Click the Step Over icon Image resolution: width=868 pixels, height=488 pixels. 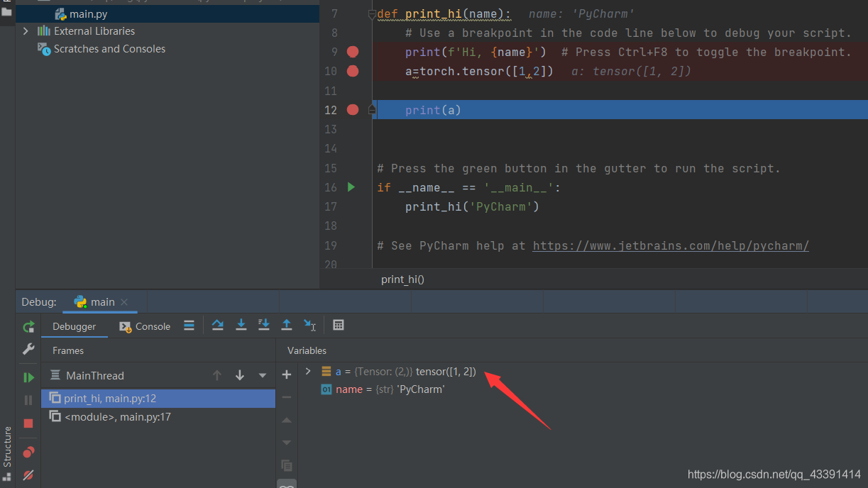(218, 325)
